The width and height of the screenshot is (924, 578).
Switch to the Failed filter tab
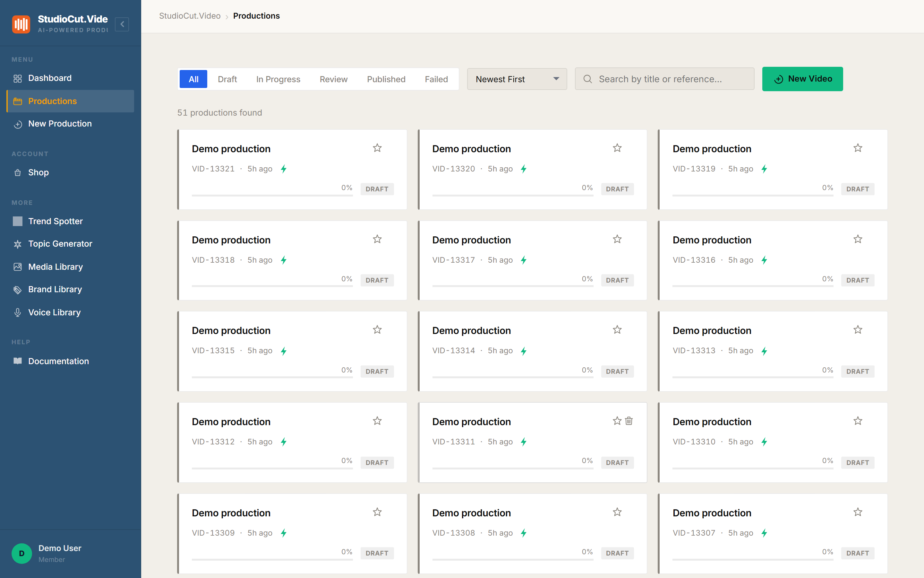coord(436,79)
